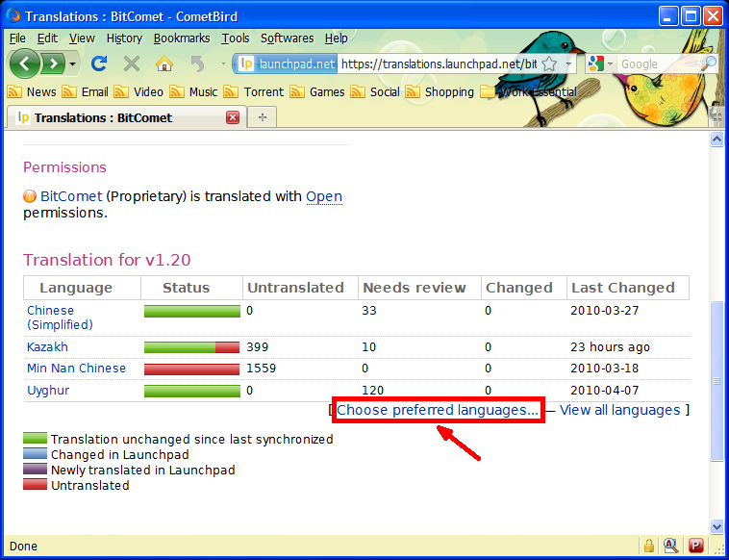
Task: Go to the Home page icon
Action: coord(164,64)
